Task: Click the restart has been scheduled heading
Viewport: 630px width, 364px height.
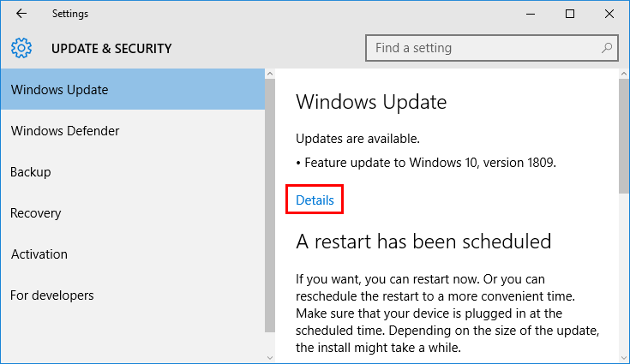Action: 423,242
